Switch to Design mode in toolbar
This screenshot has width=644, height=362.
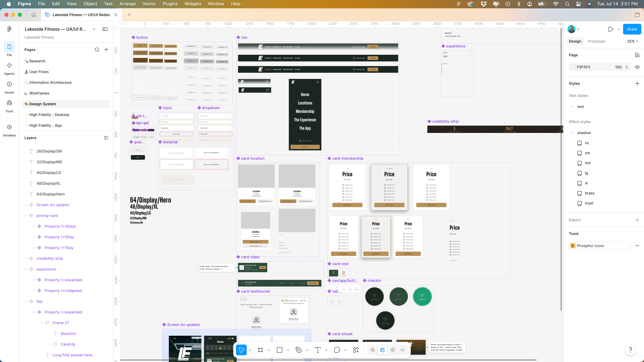click(x=383, y=350)
